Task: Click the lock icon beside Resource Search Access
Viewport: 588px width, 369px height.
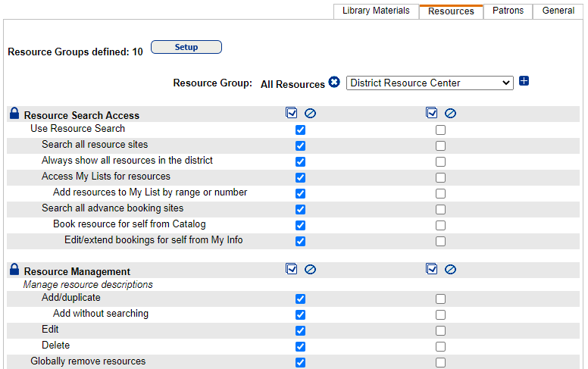Action: tap(14, 114)
